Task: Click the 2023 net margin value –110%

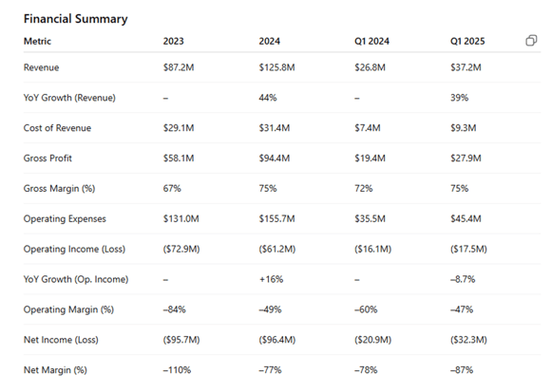Action: tap(177, 370)
